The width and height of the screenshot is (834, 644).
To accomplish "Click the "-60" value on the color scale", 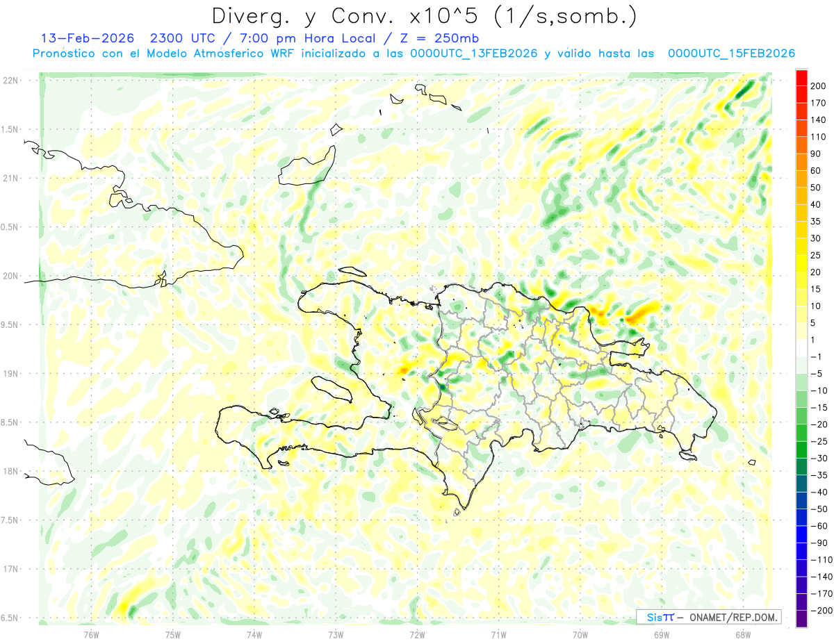I will click(x=819, y=526).
